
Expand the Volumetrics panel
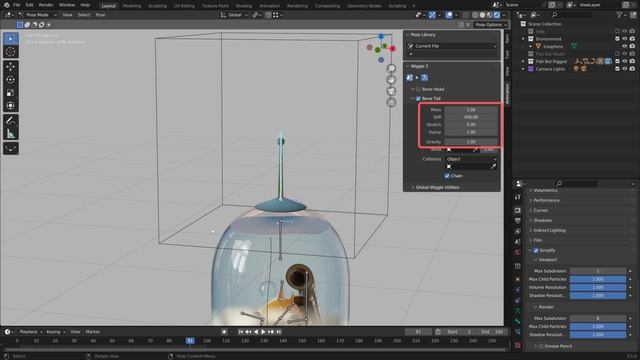click(545, 190)
